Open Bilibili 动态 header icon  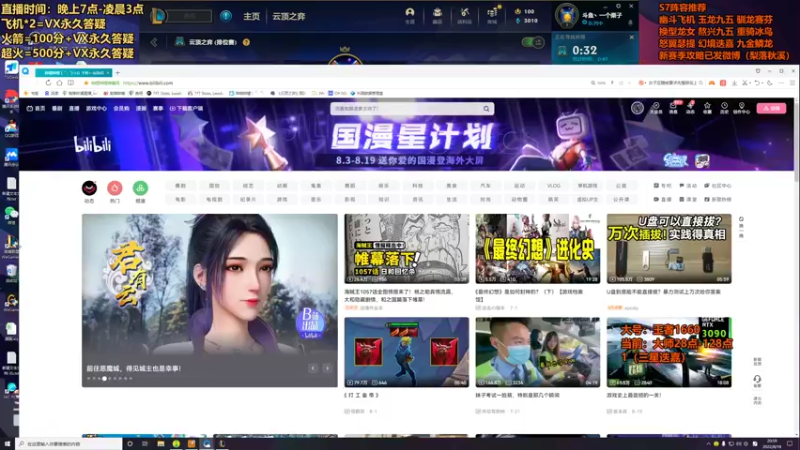click(690, 108)
